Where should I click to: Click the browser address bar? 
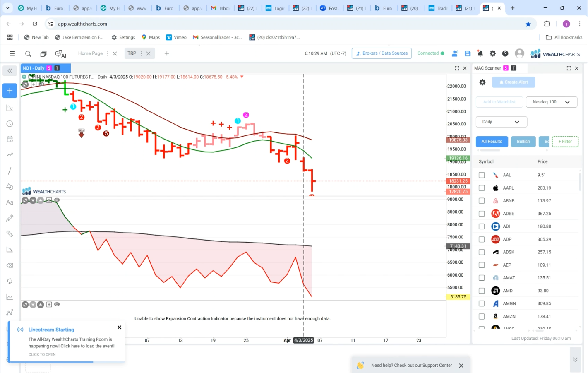point(286,24)
